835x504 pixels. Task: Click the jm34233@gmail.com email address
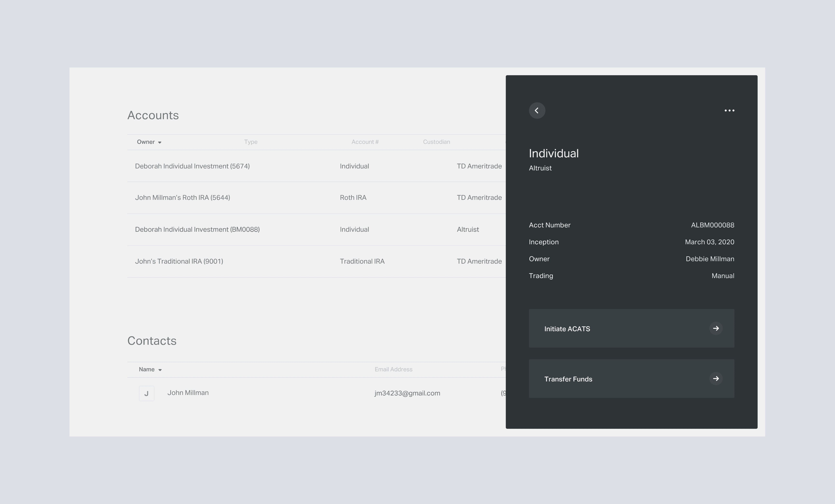coord(407,393)
